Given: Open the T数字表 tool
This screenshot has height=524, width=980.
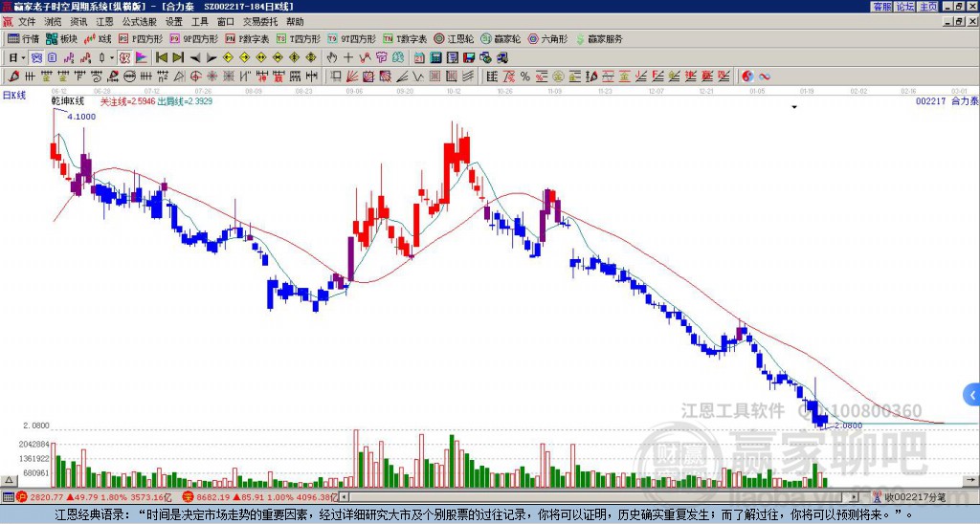Looking at the screenshot, I should tap(405, 38).
